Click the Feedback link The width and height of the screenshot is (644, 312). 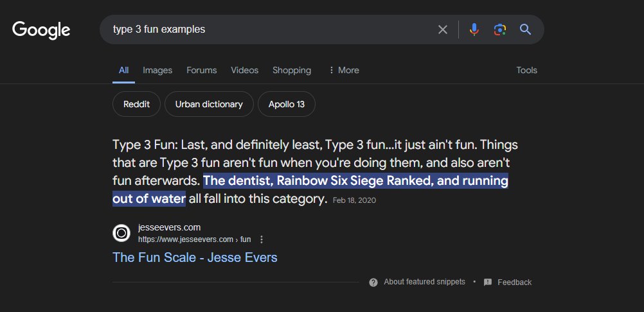click(515, 282)
